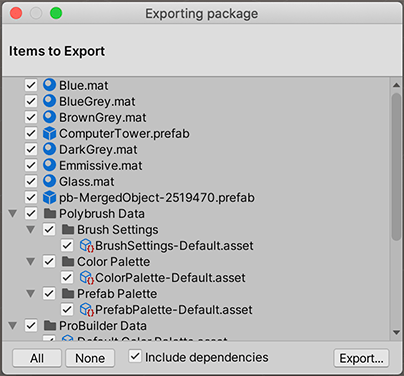The width and height of the screenshot is (404, 376).
Task: Uncheck the pb-MergedObject-2519470.prefab checkbox
Action: (x=31, y=197)
